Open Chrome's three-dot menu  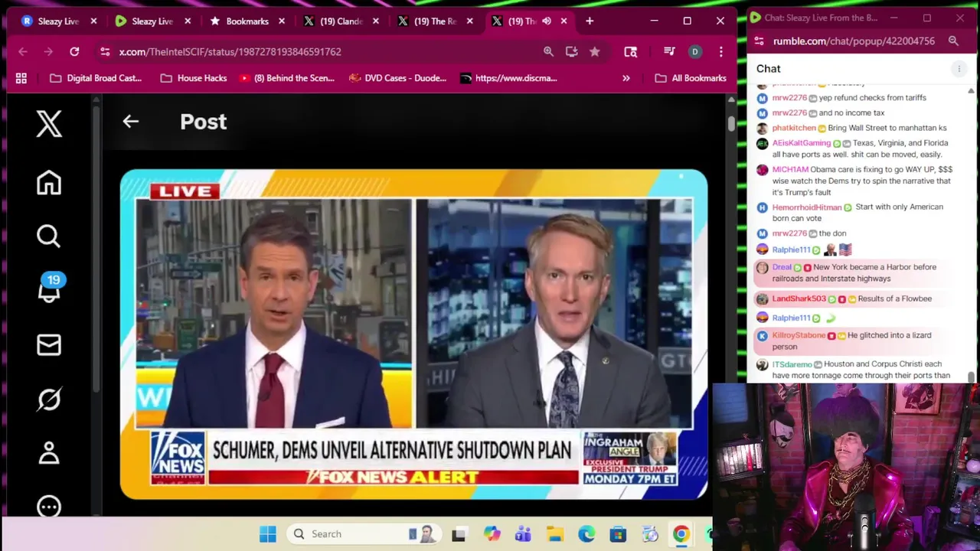pos(720,51)
